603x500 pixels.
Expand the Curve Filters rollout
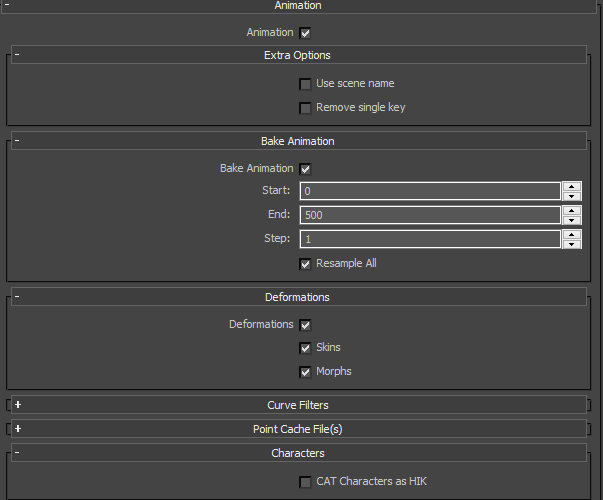tap(298, 405)
